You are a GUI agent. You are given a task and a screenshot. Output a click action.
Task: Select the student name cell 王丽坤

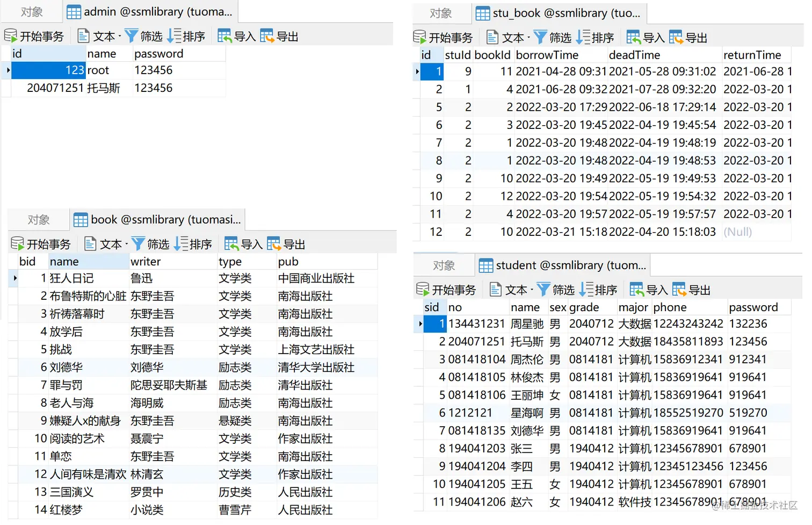[x=528, y=395]
